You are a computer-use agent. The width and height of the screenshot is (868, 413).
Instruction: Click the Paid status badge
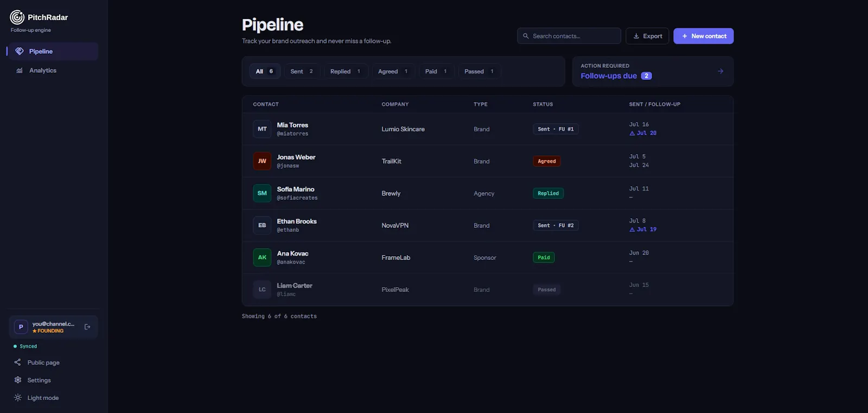tap(544, 257)
